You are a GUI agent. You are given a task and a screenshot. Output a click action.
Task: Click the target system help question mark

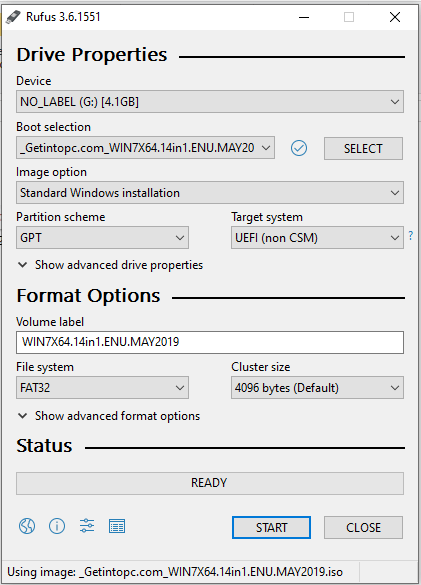pos(411,236)
